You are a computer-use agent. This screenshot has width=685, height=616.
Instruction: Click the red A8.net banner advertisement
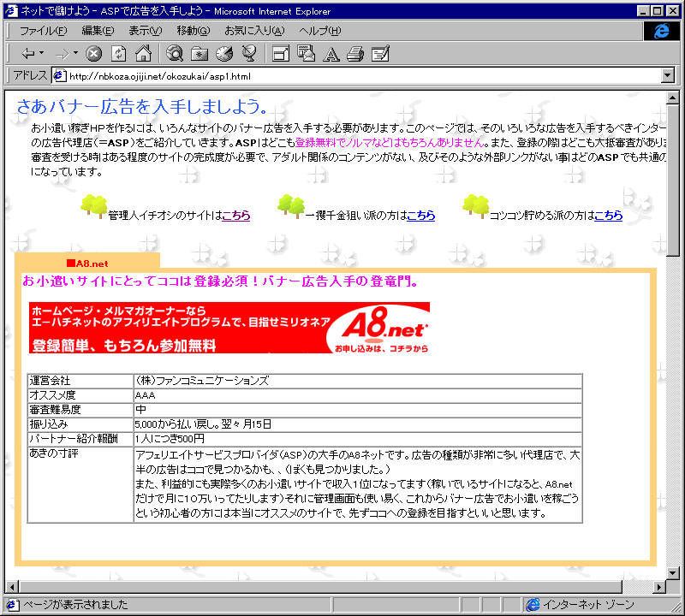point(229,328)
